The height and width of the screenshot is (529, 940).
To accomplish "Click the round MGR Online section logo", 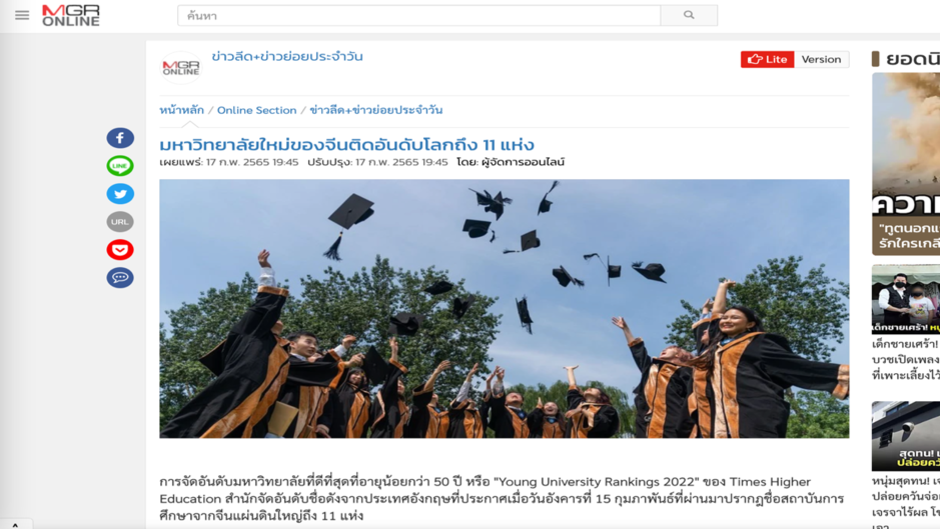I will click(181, 68).
